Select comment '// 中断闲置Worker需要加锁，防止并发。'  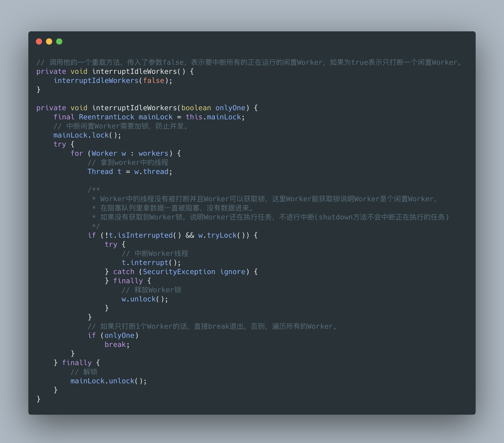(122, 126)
